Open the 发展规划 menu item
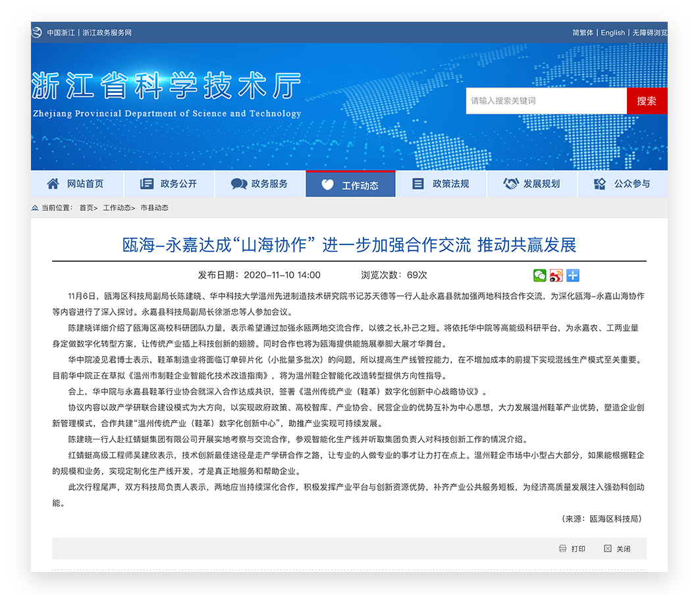 541,184
